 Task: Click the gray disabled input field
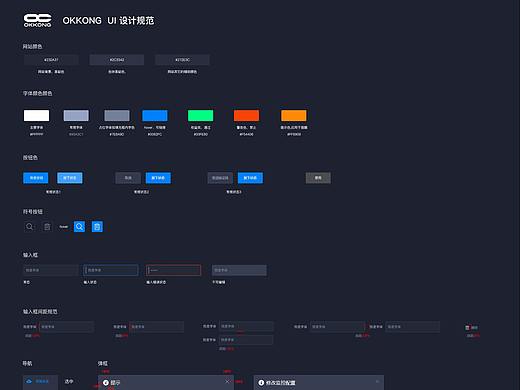(239, 270)
